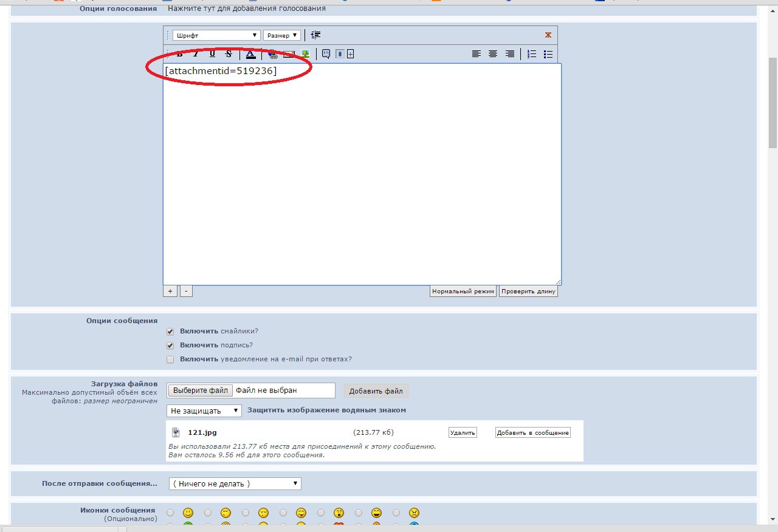Toggle the 'Включить смайлики?' checkbox
Screen dimensions: 778x532
170,332
